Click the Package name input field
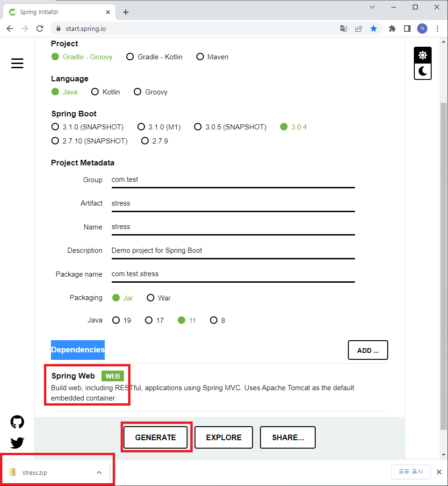The width and height of the screenshot is (448, 486). tap(233, 274)
